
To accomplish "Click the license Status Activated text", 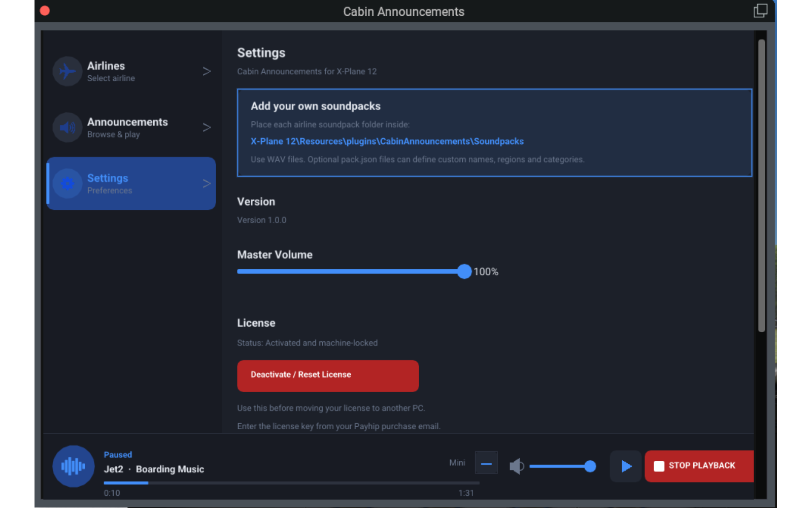I will pos(307,343).
